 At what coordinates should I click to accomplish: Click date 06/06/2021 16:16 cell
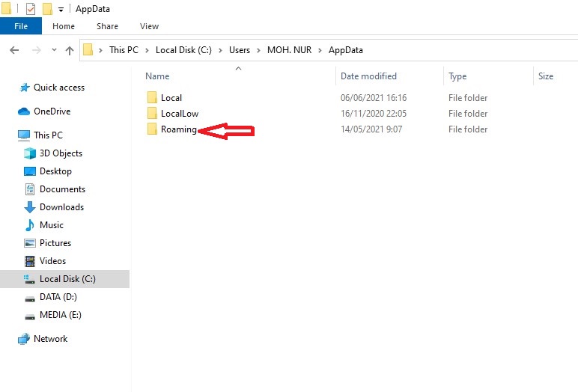click(x=374, y=98)
